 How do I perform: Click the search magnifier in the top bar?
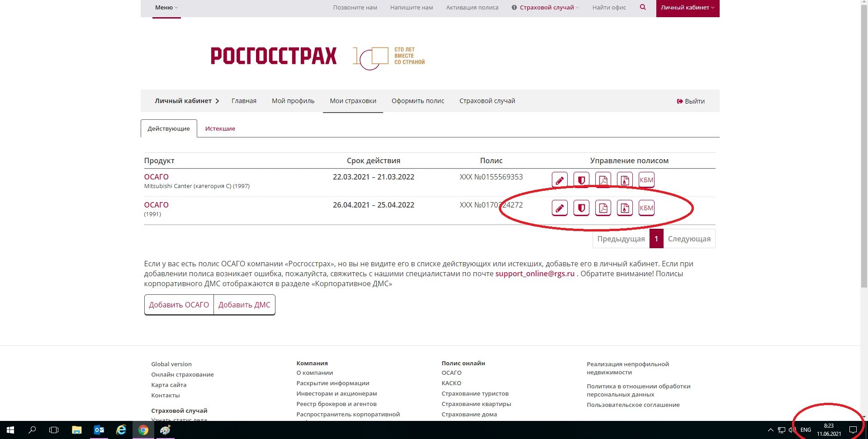point(643,7)
